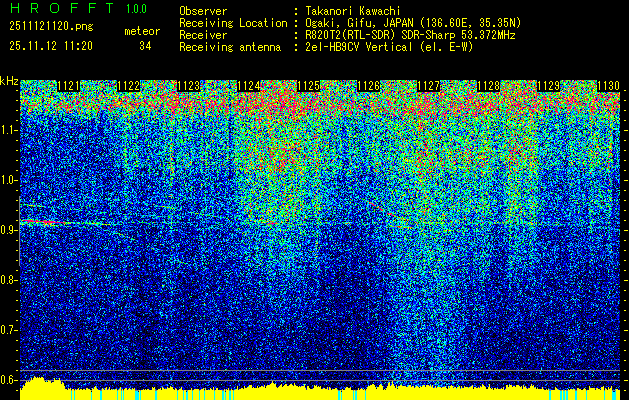Click the 1130 time marker

[608, 87]
